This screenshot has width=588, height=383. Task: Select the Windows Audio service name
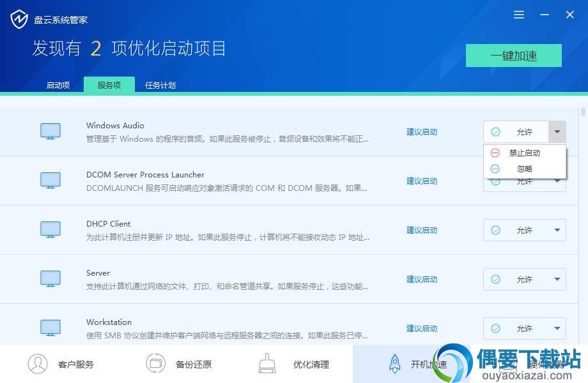pyautogui.click(x=115, y=125)
